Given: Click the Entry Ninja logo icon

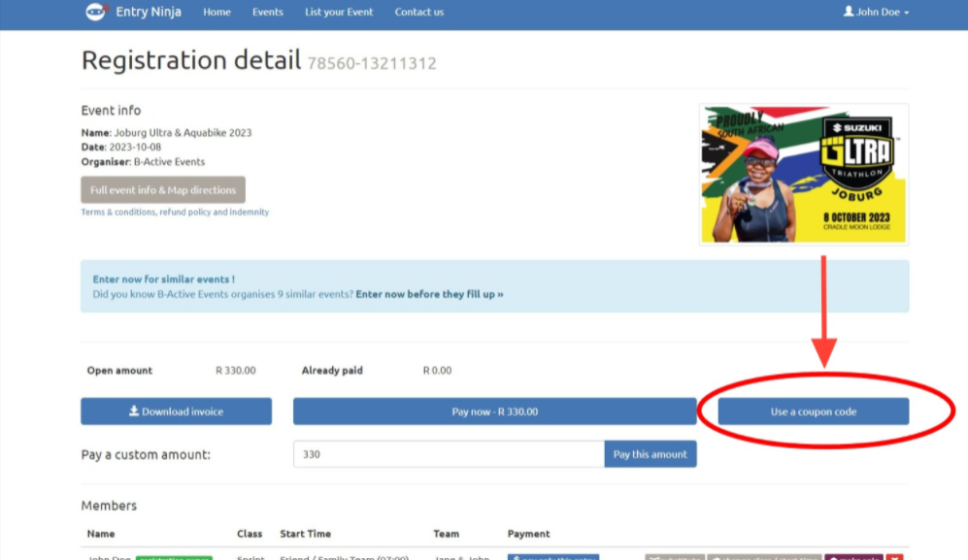Looking at the screenshot, I should pyautogui.click(x=96, y=11).
